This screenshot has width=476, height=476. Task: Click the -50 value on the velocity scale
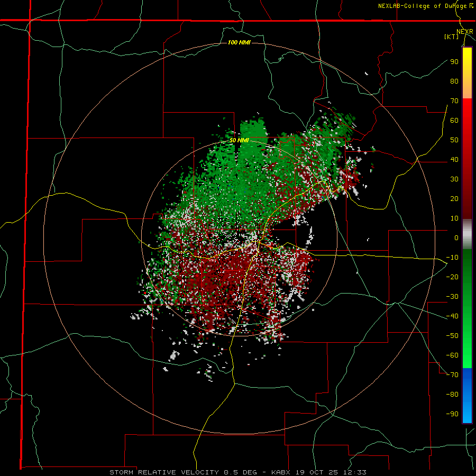[x=452, y=336]
